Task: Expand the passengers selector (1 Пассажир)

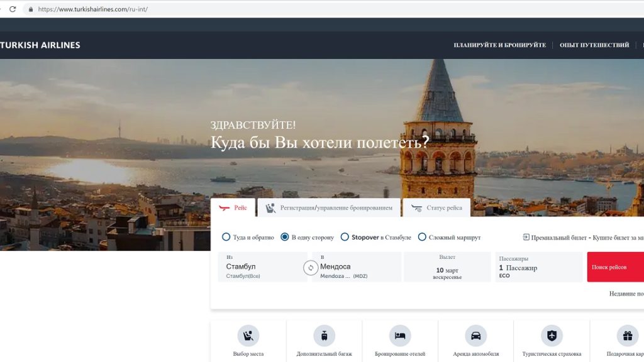Action: 538,267
